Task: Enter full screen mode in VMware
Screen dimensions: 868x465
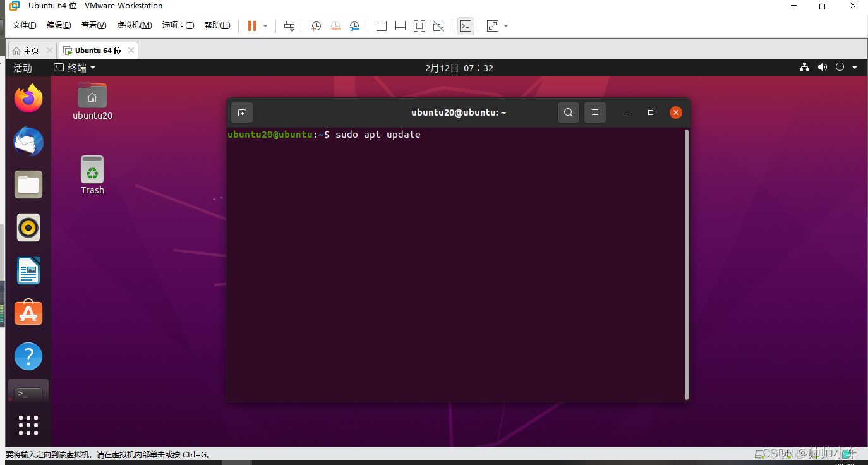Action: pyautogui.click(x=419, y=26)
